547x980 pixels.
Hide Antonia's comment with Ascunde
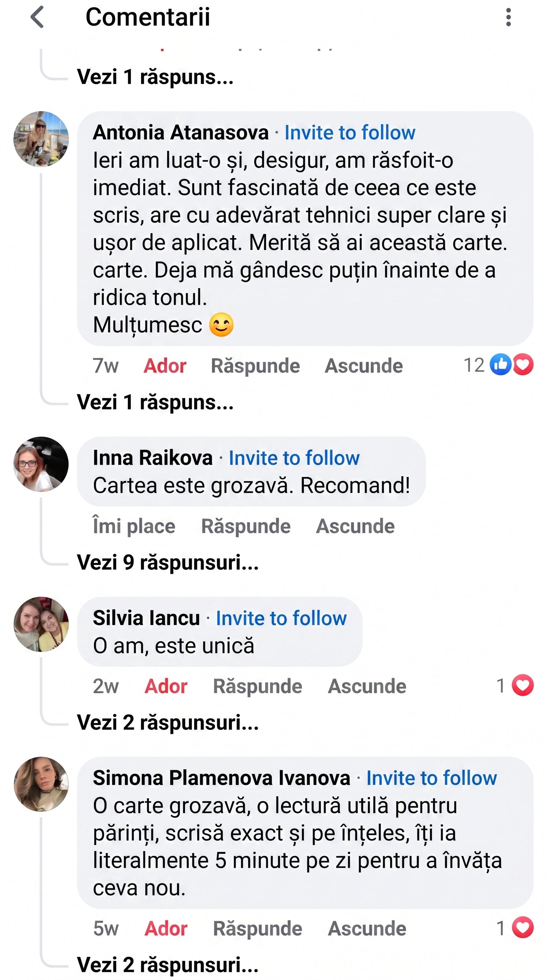tap(364, 366)
